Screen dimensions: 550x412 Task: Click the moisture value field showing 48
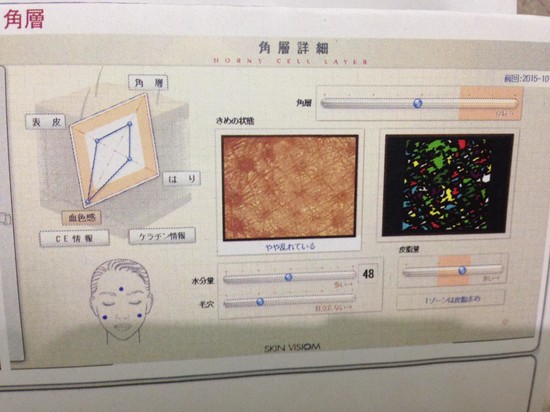368,274
